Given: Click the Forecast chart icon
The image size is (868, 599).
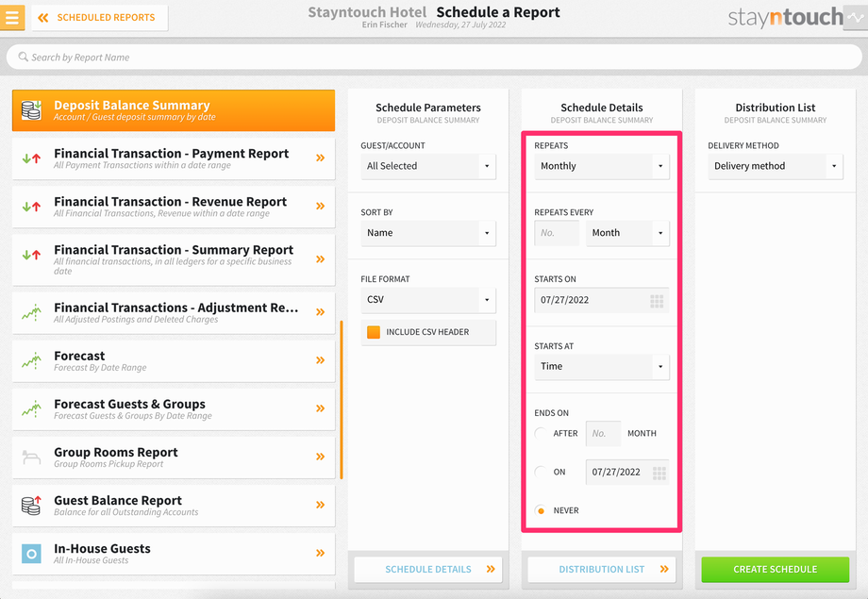Looking at the screenshot, I should [x=31, y=360].
